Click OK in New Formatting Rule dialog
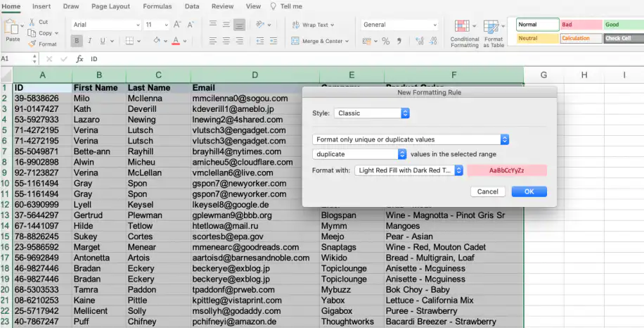The height and width of the screenshot is (328, 644). point(529,191)
